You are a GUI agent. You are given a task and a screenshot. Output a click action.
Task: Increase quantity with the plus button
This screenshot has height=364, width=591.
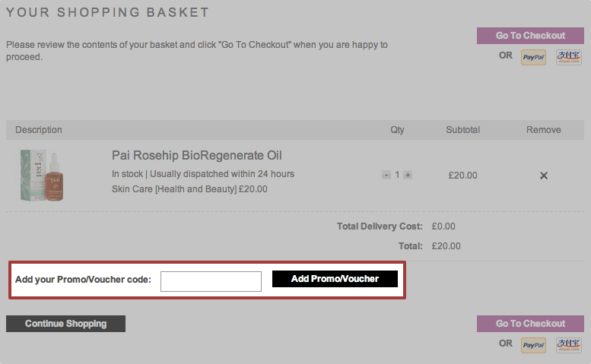(408, 175)
